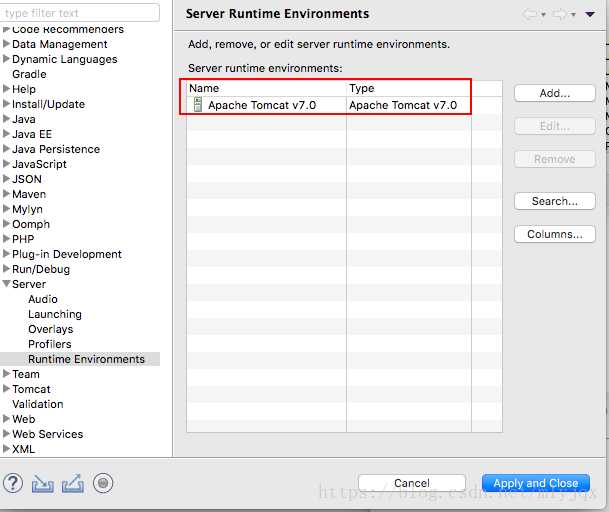Click Apply and Close

[x=536, y=483]
